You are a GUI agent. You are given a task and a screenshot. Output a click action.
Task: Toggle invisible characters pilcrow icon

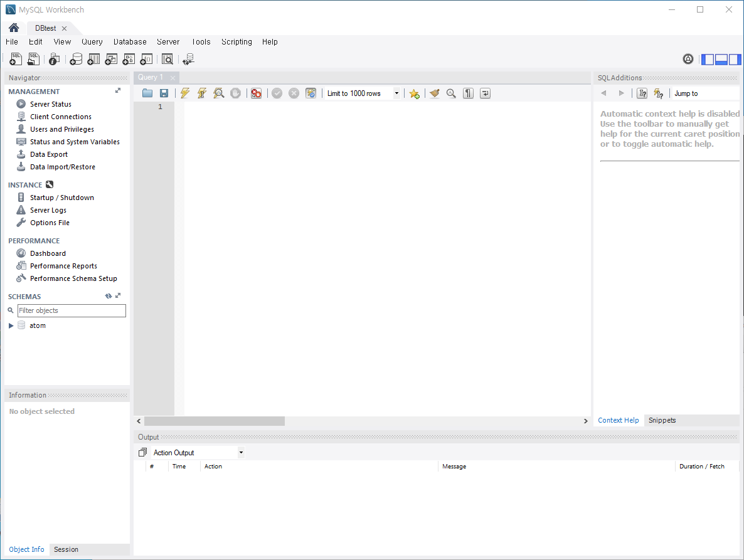coord(469,93)
